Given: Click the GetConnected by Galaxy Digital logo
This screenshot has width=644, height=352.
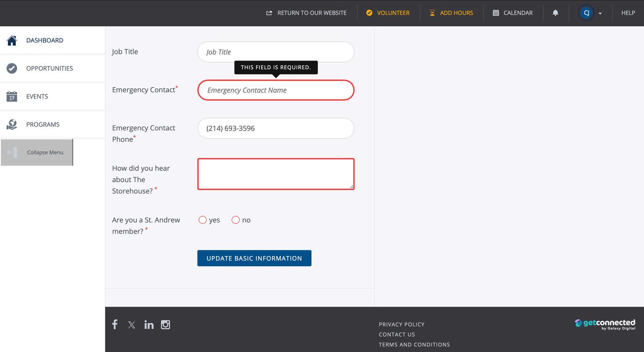Looking at the screenshot, I should point(605,324).
